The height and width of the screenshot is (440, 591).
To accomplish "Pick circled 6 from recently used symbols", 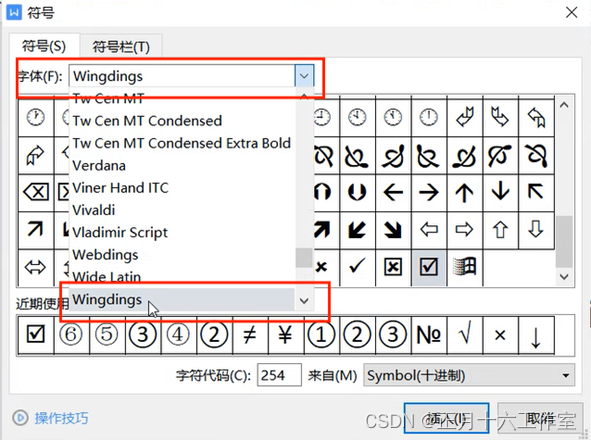I will pyautogui.click(x=71, y=335).
